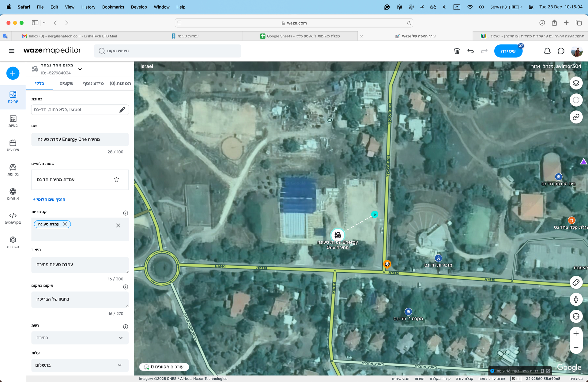Open the notifications bell
This screenshot has width=588, height=382.
[x=547, y=51]
